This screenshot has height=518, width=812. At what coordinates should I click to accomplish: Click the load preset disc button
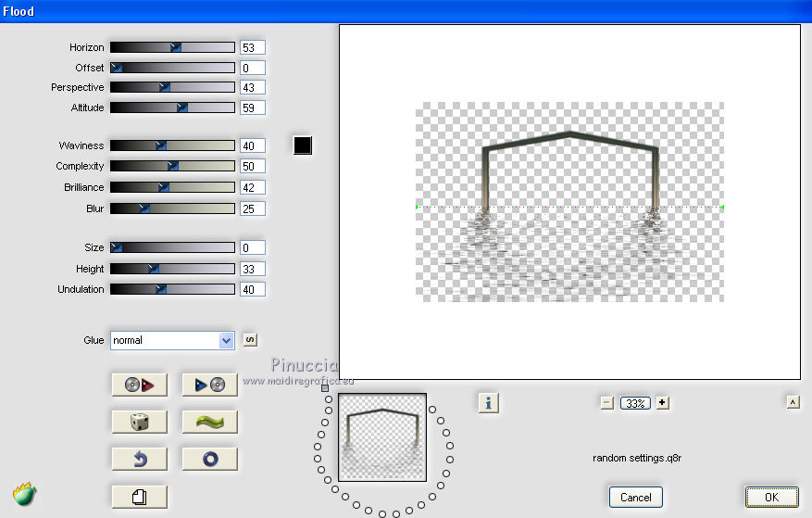(139, 385)
